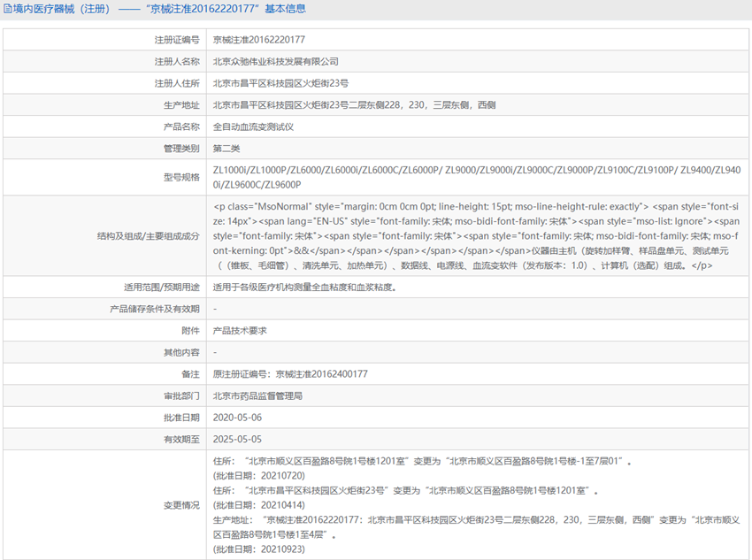752x560 pixels.
Task: Click the 境内医疗器械（注册）header title
Action: tap(58, 9)
